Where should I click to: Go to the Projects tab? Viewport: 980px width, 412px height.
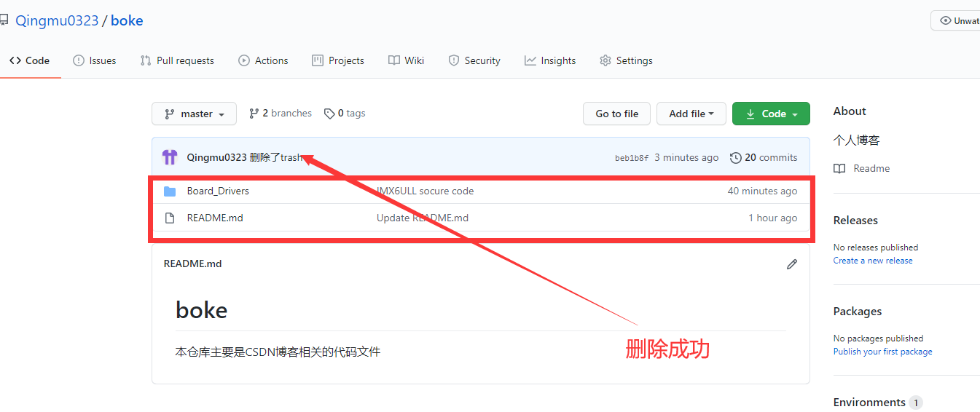(338, 60)
